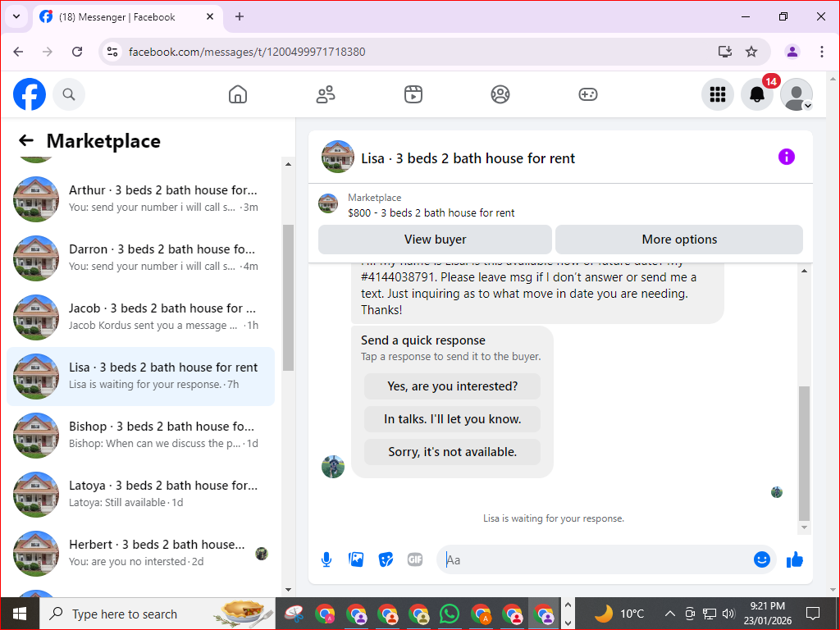Click View buyer button
This screenshot has width=840, height=630.
pos(435,240)
